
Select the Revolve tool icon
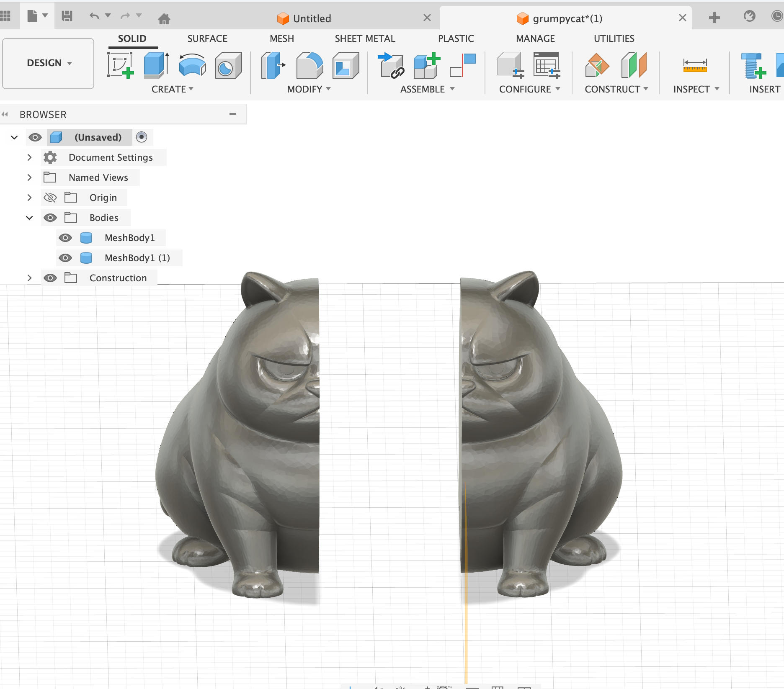[192, 65]
